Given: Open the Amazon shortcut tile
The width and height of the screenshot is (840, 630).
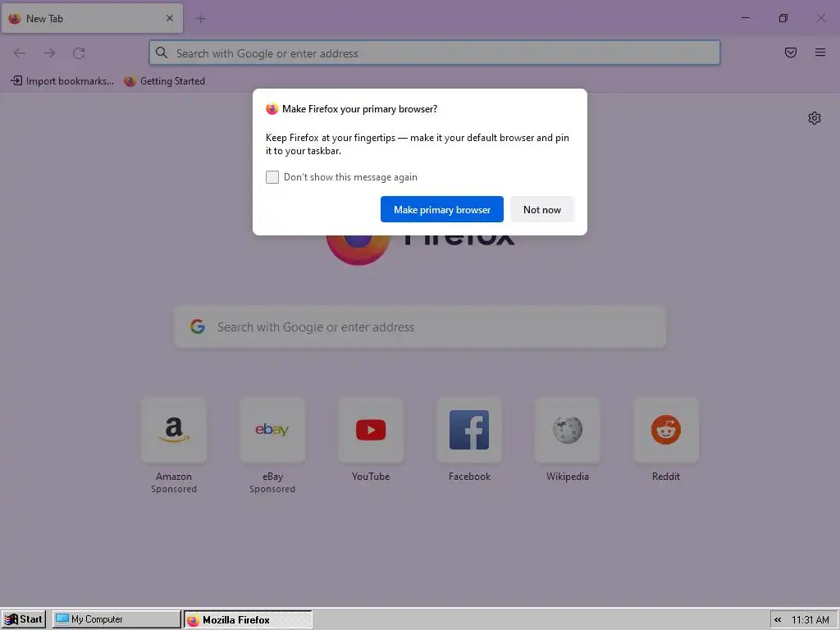Looking at the screenshot, I should [x=174, y=430].
